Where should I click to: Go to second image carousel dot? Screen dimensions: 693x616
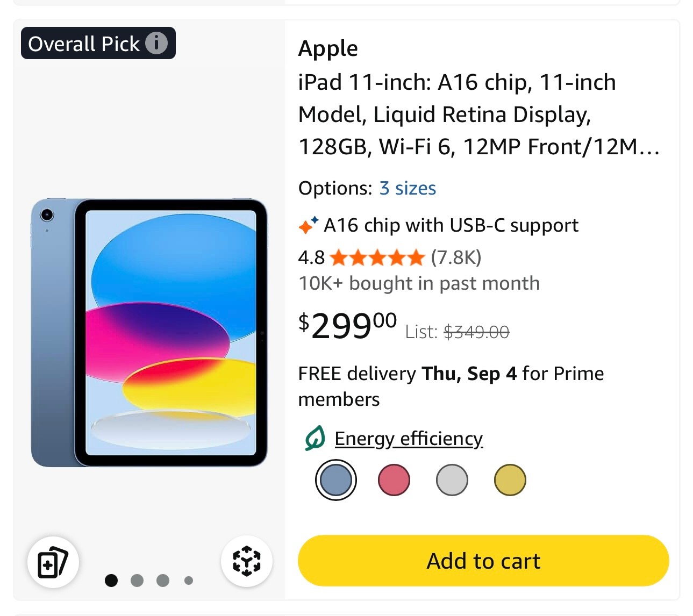(137, 581)
